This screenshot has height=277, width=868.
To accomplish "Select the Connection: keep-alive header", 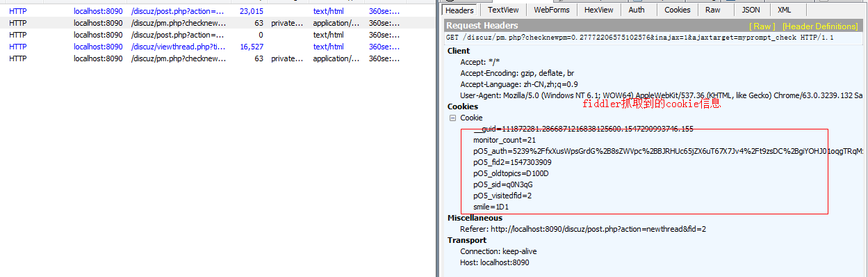I will [498, 251].
